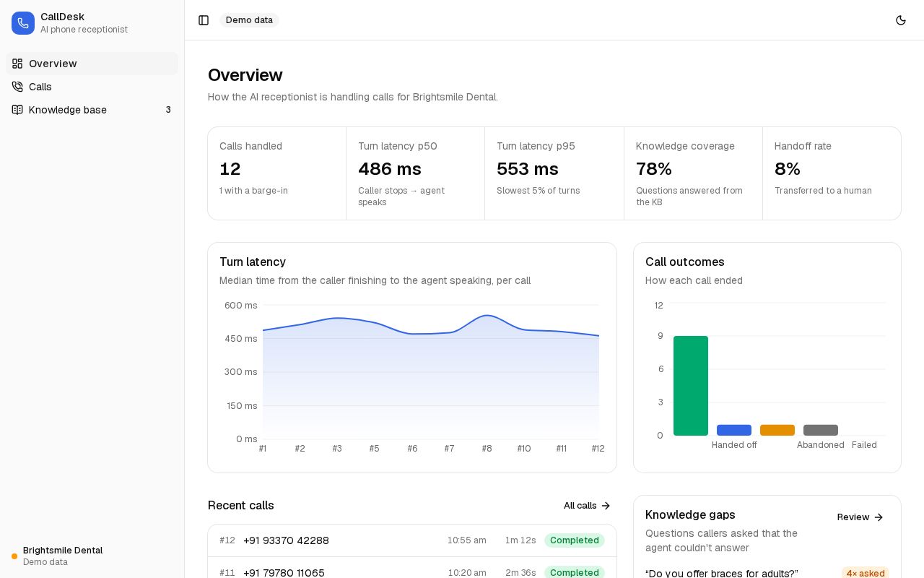Click the Call outcomes chart title
The image size is (924, 578).
685,262
